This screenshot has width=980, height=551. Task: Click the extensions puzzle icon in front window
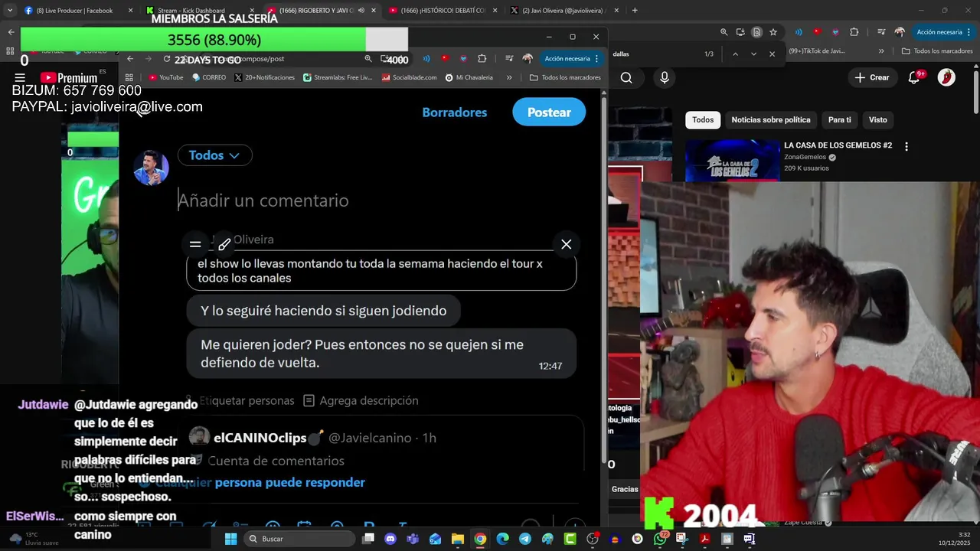point(482,59)
